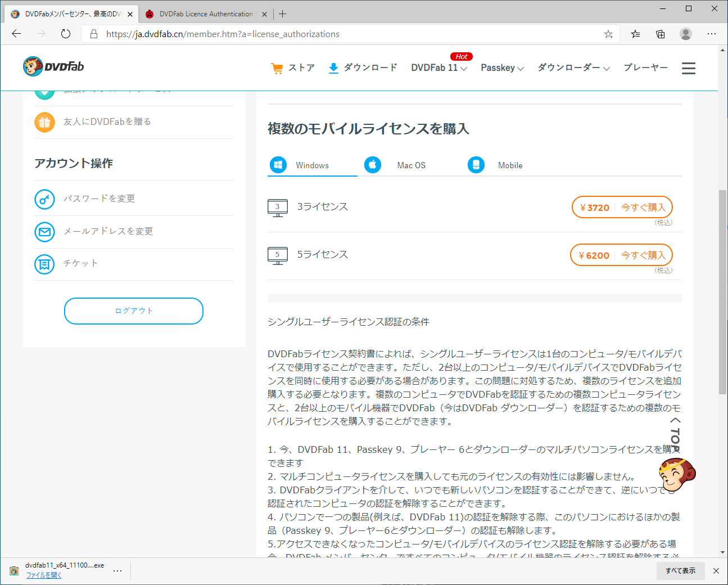Open the ダウンロード menu item
Viewport: 728px width, 585px height.
tap(370, 68)
